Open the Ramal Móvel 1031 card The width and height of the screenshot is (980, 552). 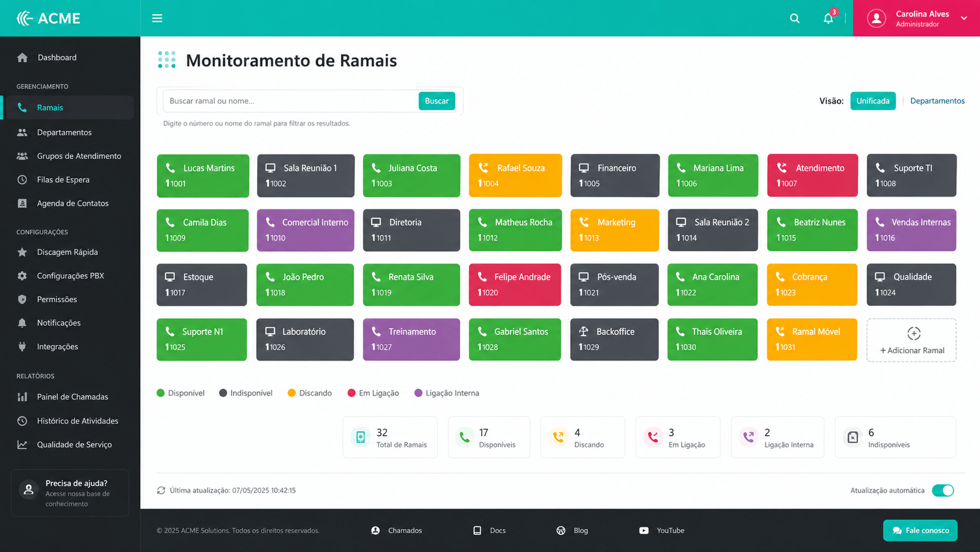click(812, 339)
